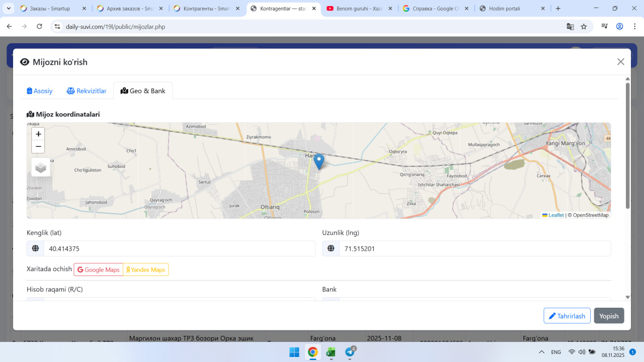This screenshot has height=362, width=644.
Task: Zoom in on the map
Action: (38, 134)
